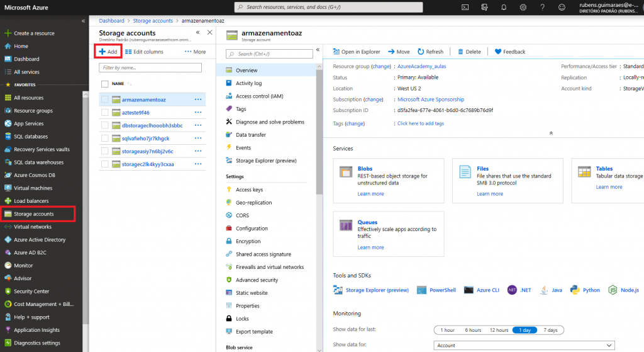Click the Filter by name field
Viewport: 644px width, 352px height.
[x=150, y=67]
